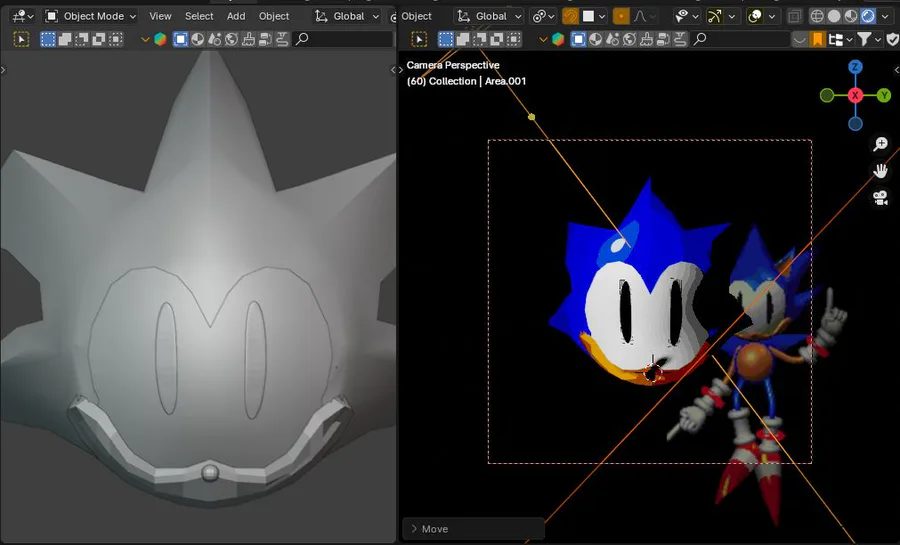Choose subtract selection mode in left viewport
This screenshot has height=545, width=900.
(x=82, y=39)
